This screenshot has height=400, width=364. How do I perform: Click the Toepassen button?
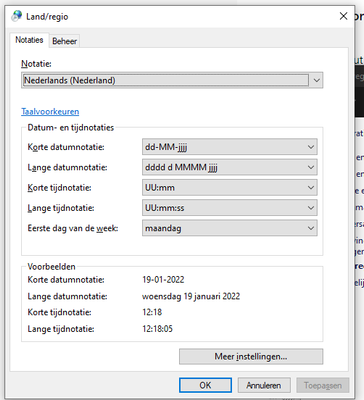(323, 385)
